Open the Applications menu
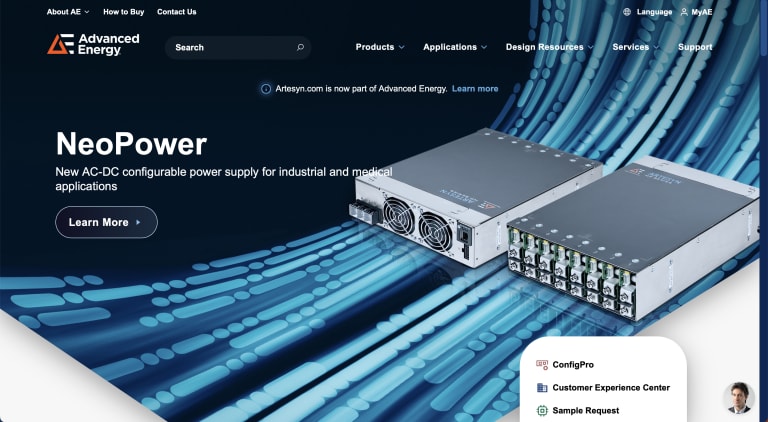Screen dimensions: 768x422 point(455,47)
